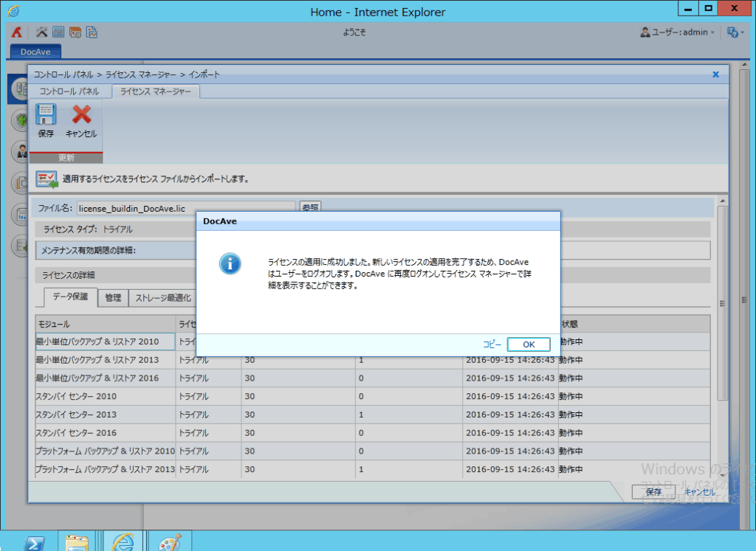This screenshot has height=551, width=756.
Task: Select the プラットフォーム バックアップ & リストア 2010 row
Action: click(x=373, y=451)
